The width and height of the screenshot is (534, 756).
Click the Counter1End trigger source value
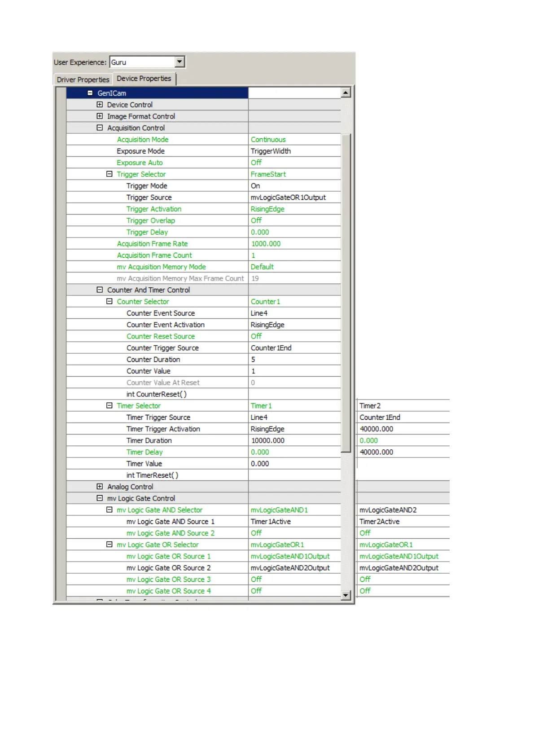[271, 348]
